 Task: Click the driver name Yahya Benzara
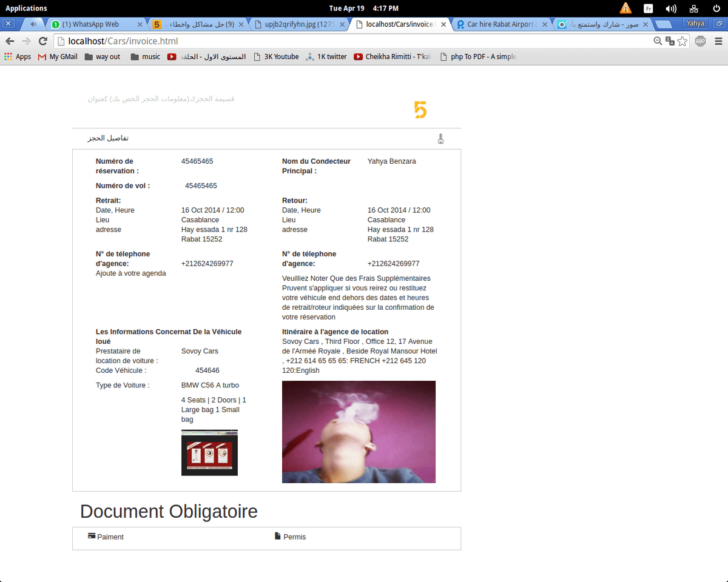click(392, 161)
